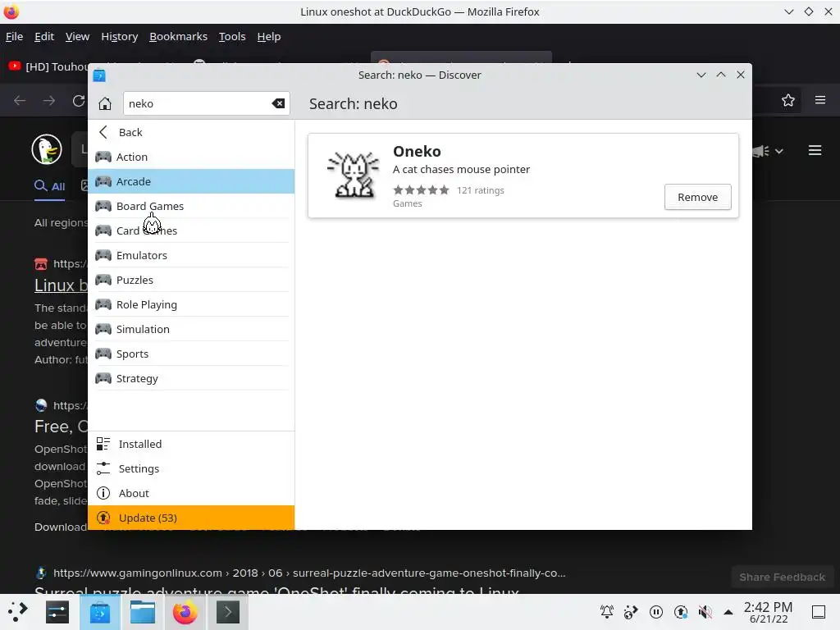Click the About info icon
This screenshot has height=630, width=840.
coord(103,493)
